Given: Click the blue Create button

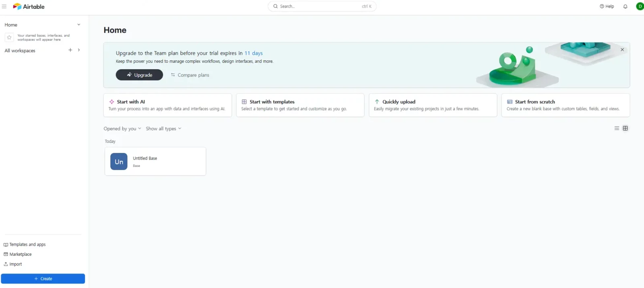Looking at the screenshot, I should 43,279.
